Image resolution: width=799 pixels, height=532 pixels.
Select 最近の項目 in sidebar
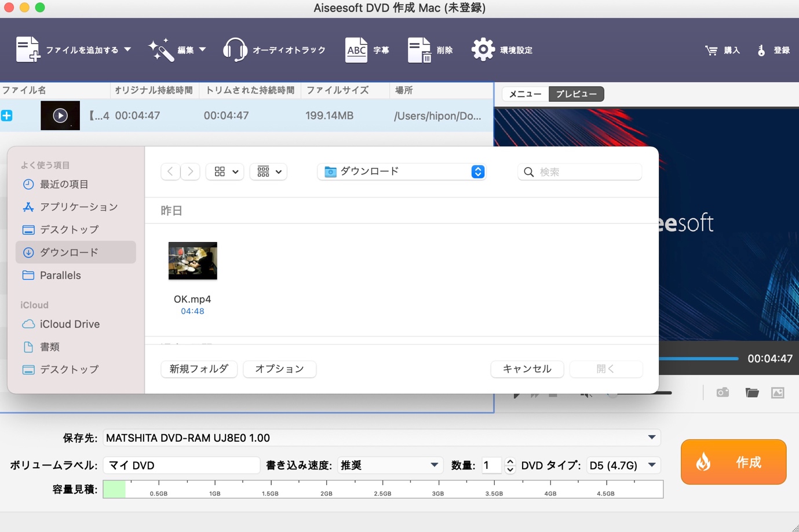76,184
